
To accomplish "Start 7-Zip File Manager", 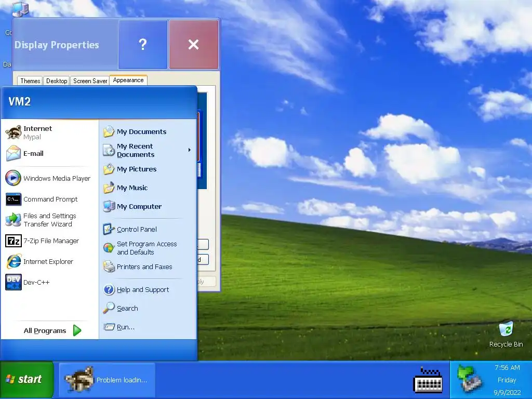I will (x=49, y=241).
